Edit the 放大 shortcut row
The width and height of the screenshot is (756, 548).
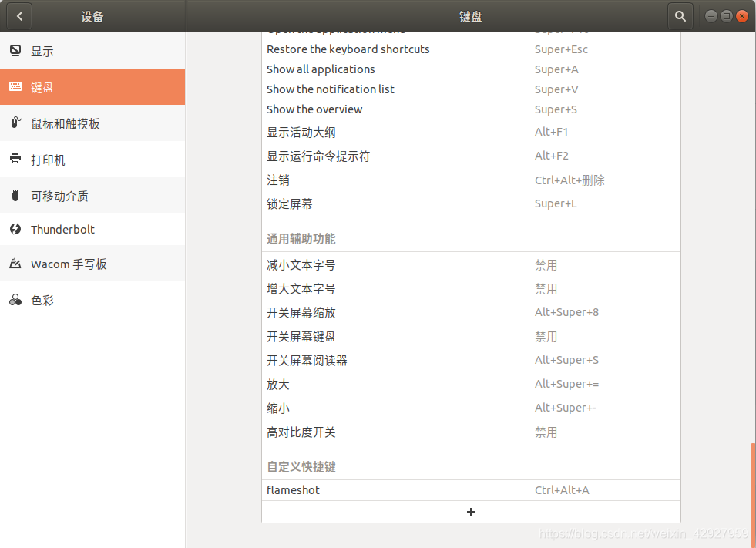[x=471, y=384]
